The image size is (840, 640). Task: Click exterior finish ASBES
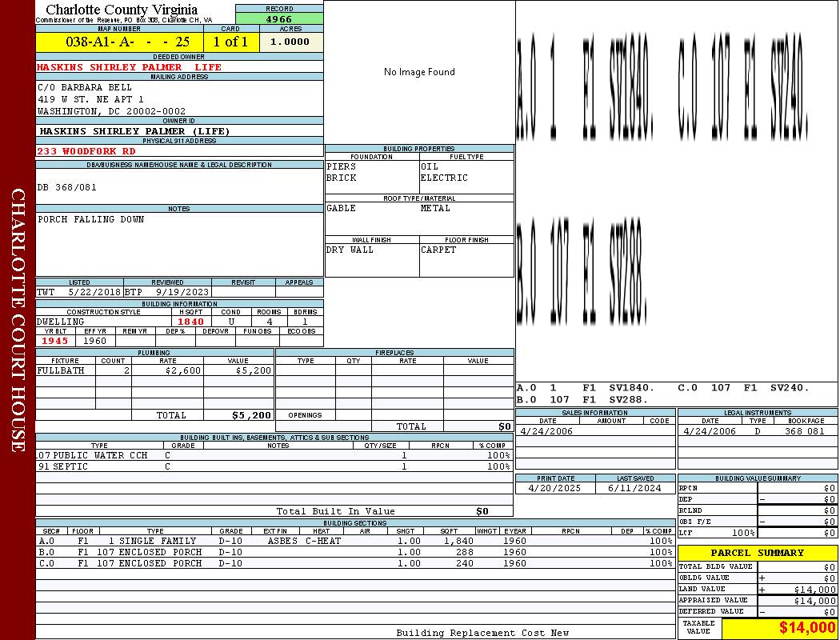click(282, 542)
